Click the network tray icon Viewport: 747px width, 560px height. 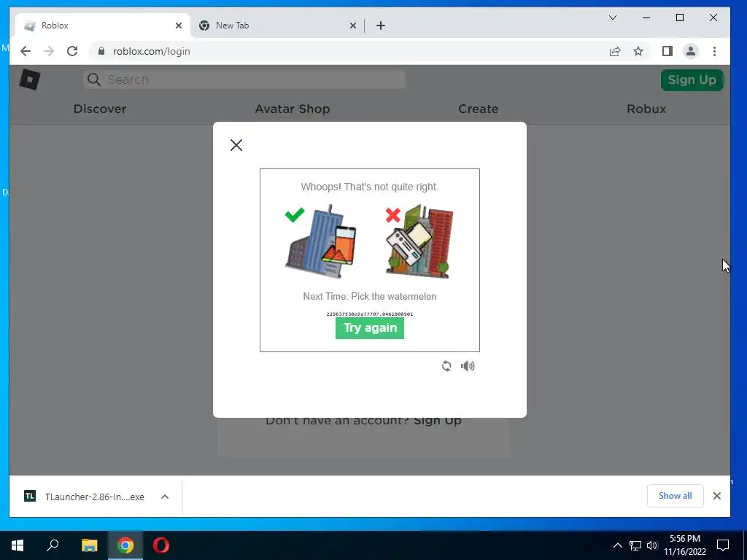click(x=635, y=545)
